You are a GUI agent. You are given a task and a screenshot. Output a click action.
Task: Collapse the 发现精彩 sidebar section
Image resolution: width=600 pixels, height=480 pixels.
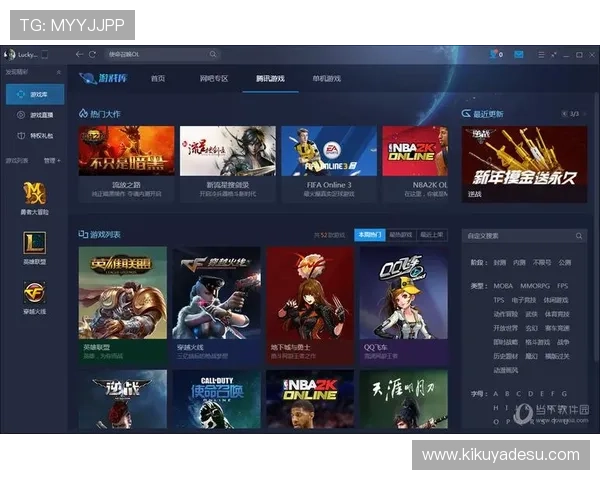58,73
